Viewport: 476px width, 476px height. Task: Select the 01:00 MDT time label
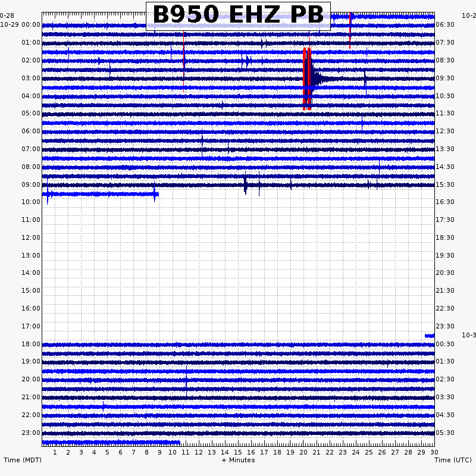31,42
